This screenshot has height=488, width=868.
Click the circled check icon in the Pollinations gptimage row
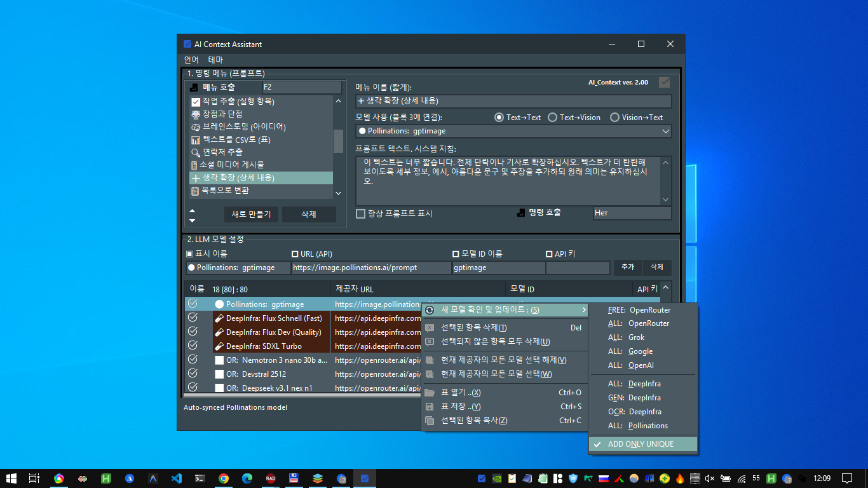point(193,304)
